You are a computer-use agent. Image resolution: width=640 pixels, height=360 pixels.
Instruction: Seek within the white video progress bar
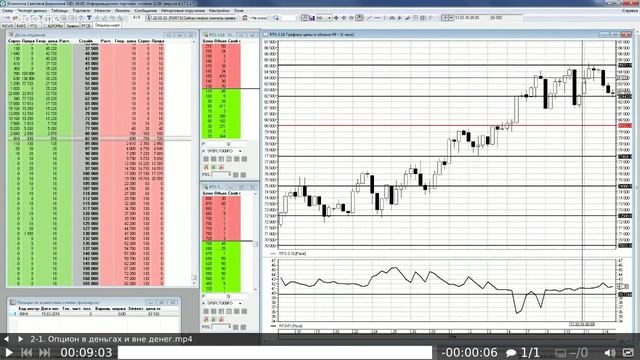(275, 353)
